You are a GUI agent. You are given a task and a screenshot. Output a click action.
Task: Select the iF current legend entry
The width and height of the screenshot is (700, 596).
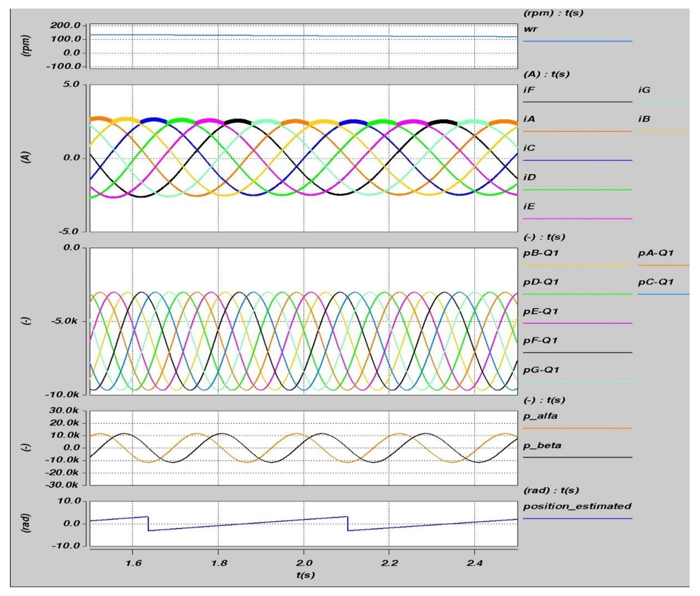[529, 90]
